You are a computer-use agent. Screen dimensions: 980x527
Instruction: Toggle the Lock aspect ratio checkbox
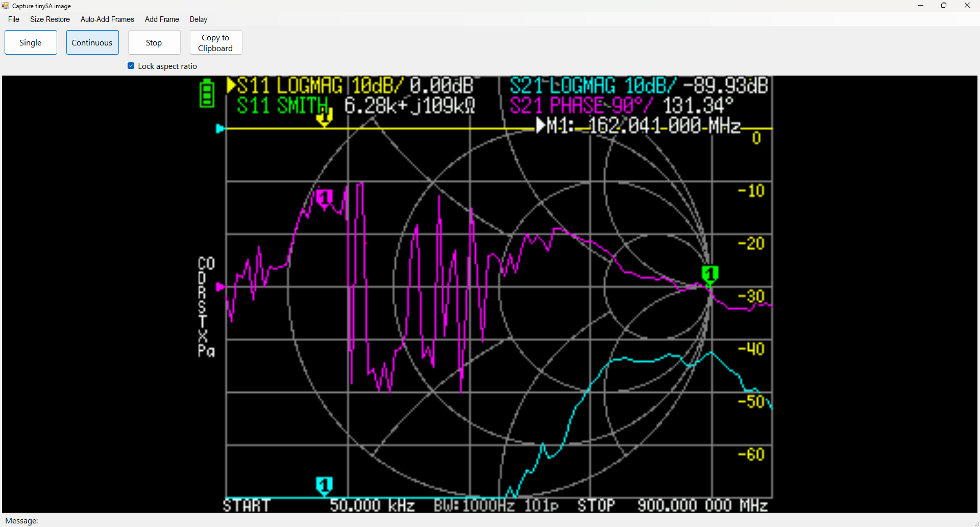pyautogui.click(x=131, y=66)
